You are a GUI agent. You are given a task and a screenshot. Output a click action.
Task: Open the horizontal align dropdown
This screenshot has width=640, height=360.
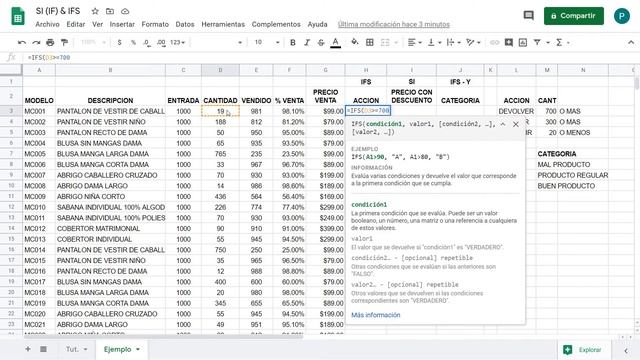click(x=414, y=42)
